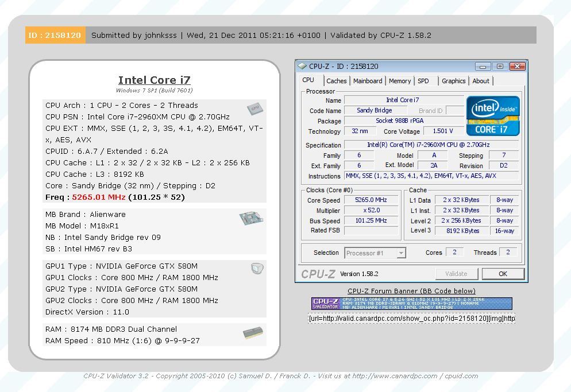Screen dimensions: 571x392
Task: Click the L1 Data value 2 x 32 KBytes
Action: [x=461, y=200]
